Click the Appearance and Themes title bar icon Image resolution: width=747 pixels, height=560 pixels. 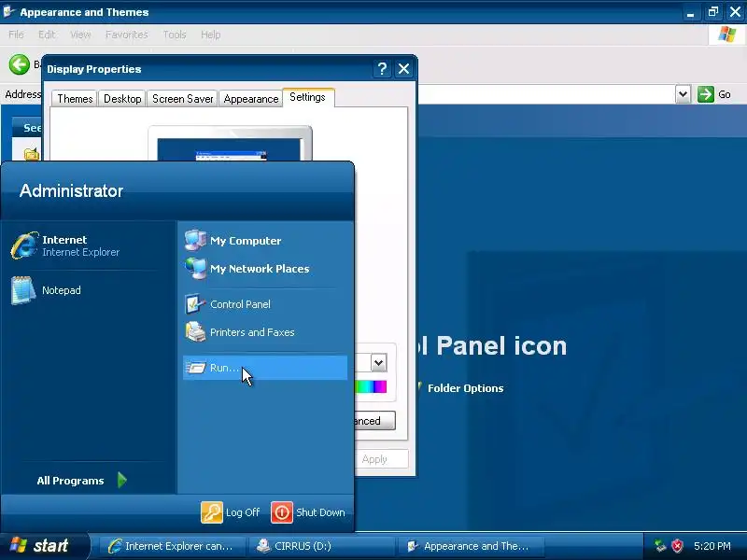(8, 11)
